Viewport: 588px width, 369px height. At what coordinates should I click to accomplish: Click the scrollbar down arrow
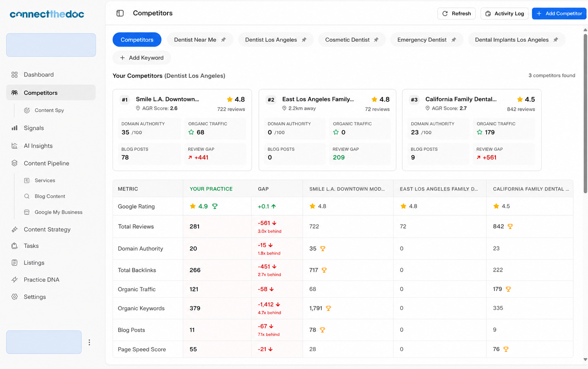[x=585, y=359]
